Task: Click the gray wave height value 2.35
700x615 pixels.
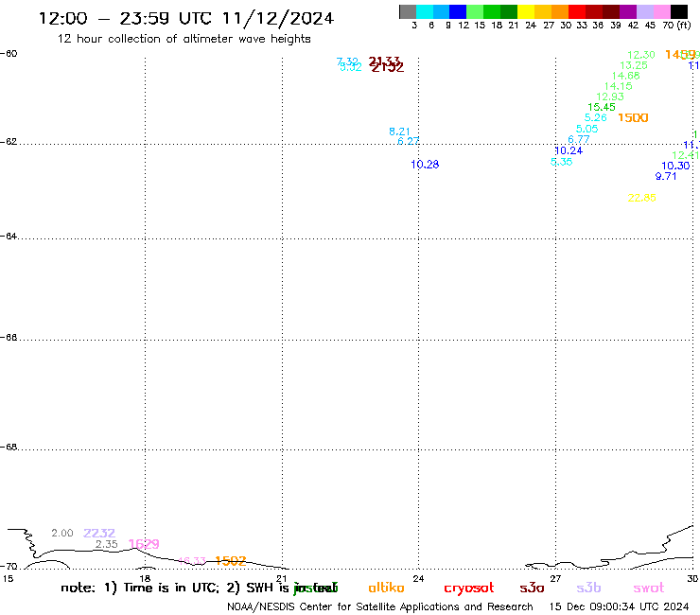Action: pyautogui.click(x=106, y=544)
